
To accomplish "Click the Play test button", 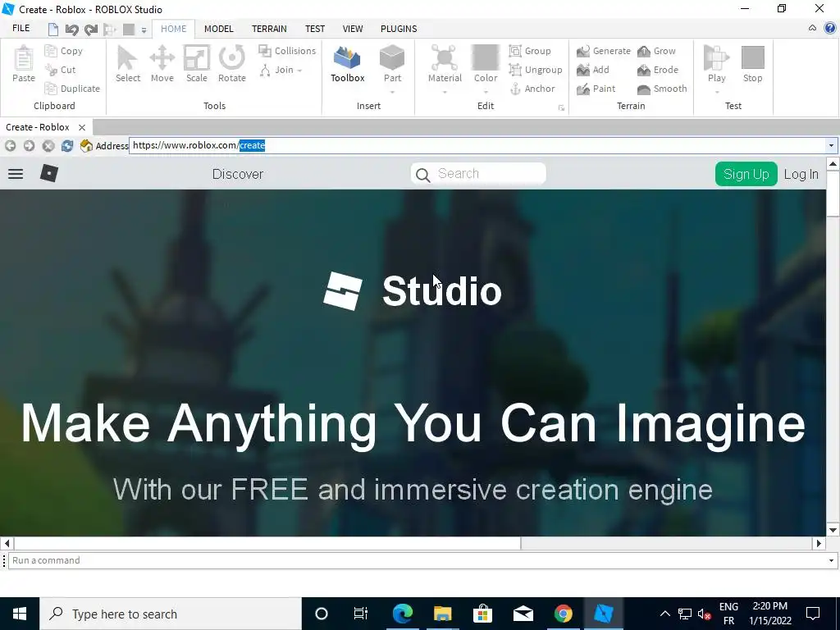I will [x=716, y=58].
